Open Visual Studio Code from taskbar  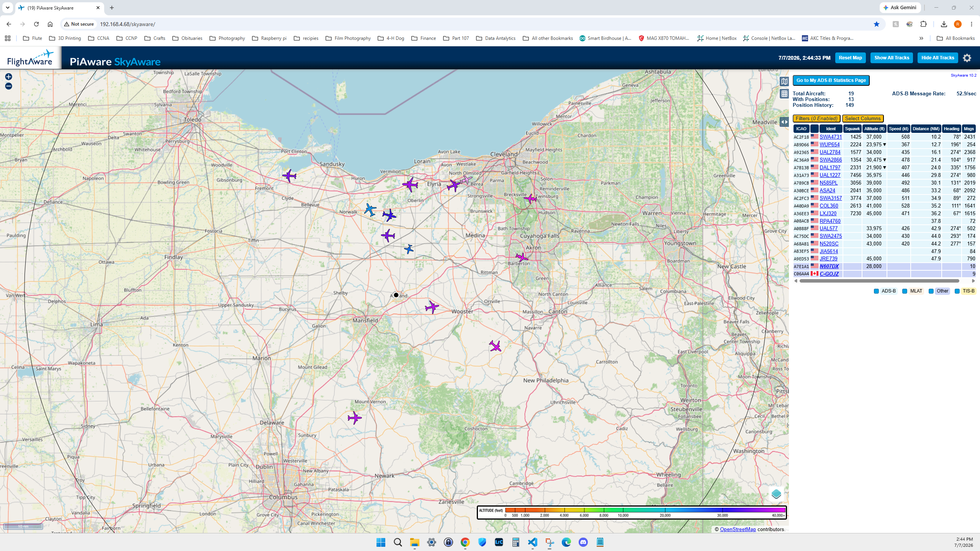tap(532, 542)
